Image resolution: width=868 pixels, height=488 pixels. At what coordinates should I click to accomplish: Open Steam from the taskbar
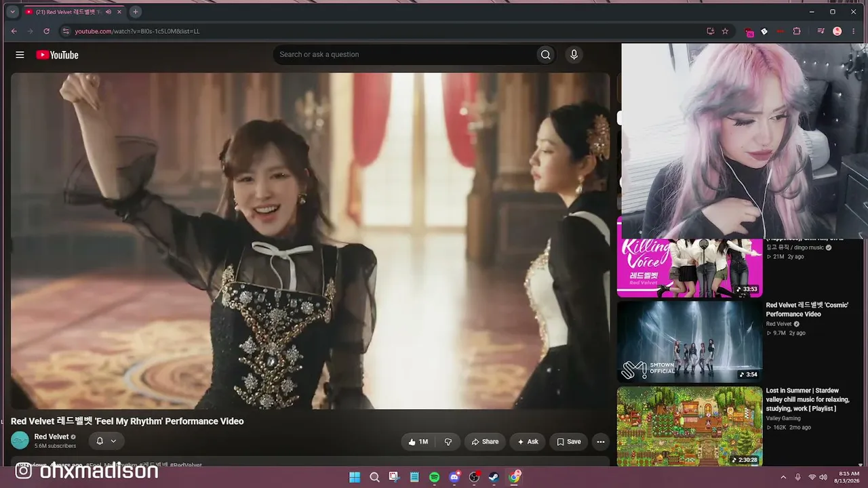494,477
